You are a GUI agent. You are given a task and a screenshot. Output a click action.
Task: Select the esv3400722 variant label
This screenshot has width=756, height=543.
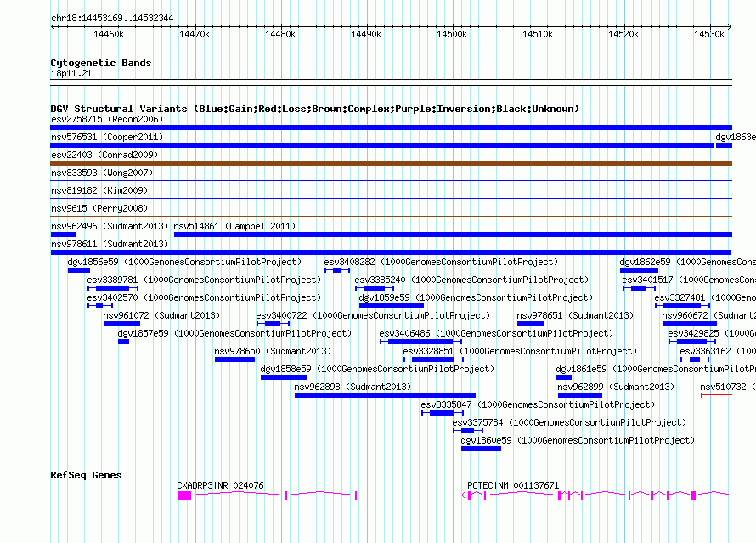(373, 315)
